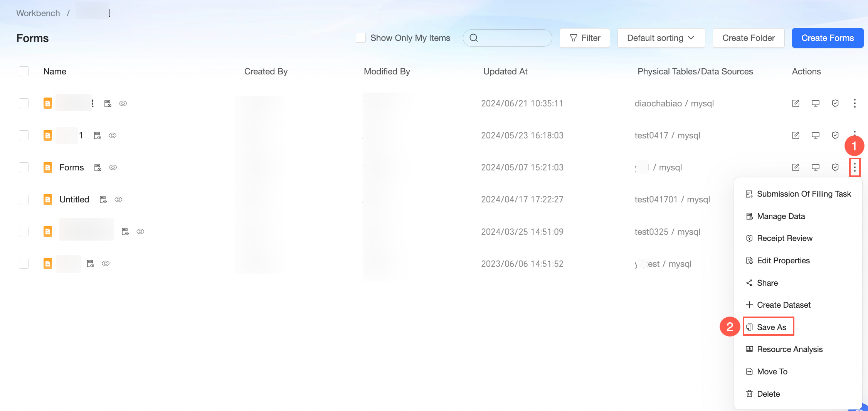Choose Edit Properties menu entry
868x411 pixels.
798,261
